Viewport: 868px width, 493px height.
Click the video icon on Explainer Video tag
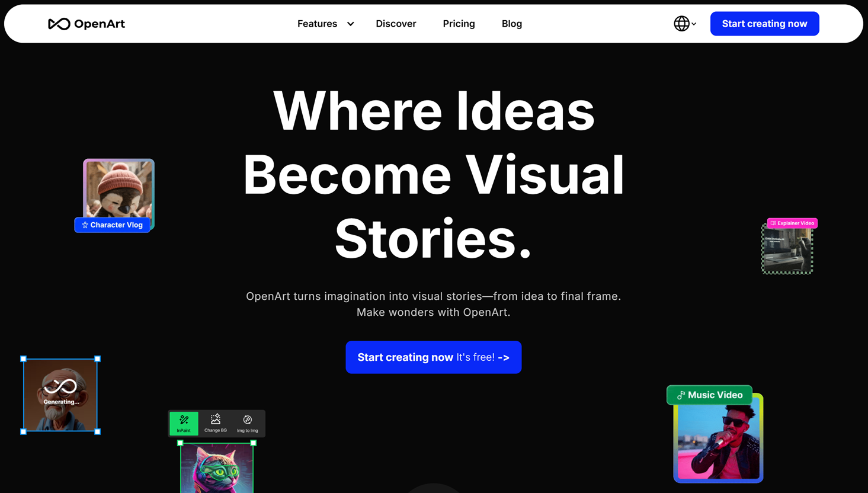773,223
